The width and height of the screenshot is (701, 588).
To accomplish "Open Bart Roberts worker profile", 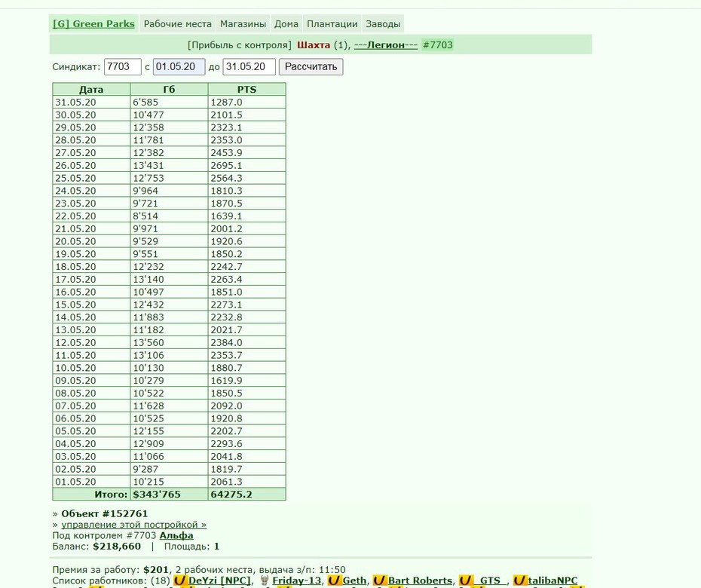I will (x=420, y=580).
